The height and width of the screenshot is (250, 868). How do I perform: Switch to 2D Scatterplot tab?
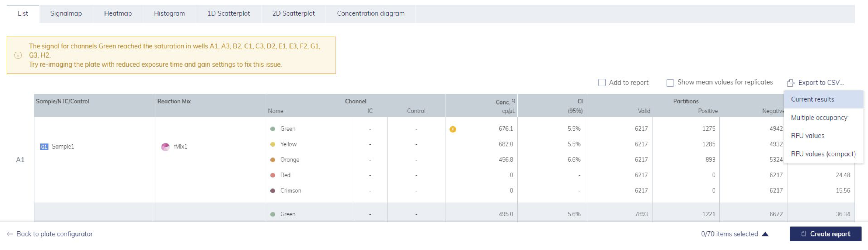coord(293,13)
